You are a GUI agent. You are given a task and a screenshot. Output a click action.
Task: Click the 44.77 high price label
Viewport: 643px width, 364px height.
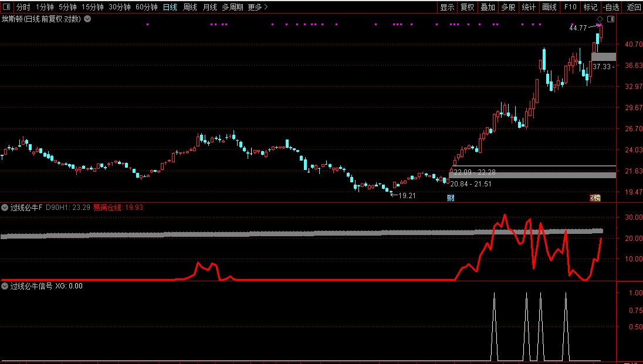coord(578,28)
